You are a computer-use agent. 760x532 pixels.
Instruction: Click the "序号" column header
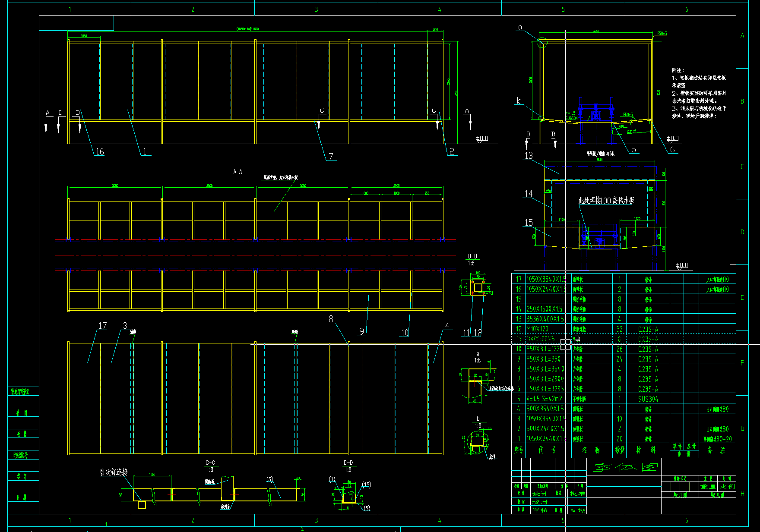519,450
